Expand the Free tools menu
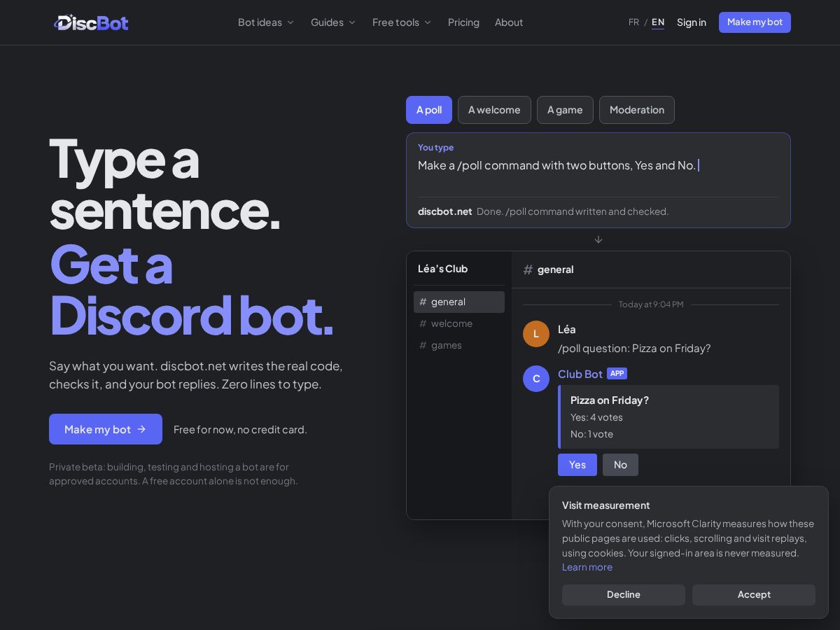The height and width of the screenshot is (630, 840). click(x=402, y=22)
